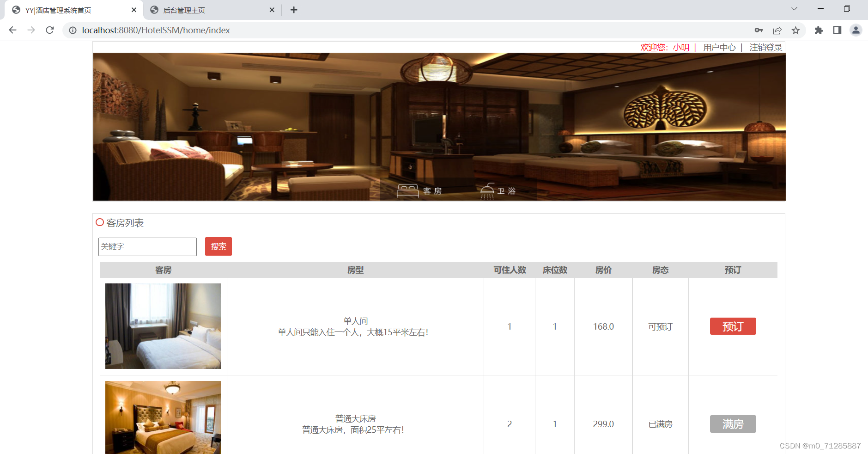Image resolution: width=868 pixels, height=454 pixels.
Task: Click the saved passwords key icon
Action: click(759, 30)
